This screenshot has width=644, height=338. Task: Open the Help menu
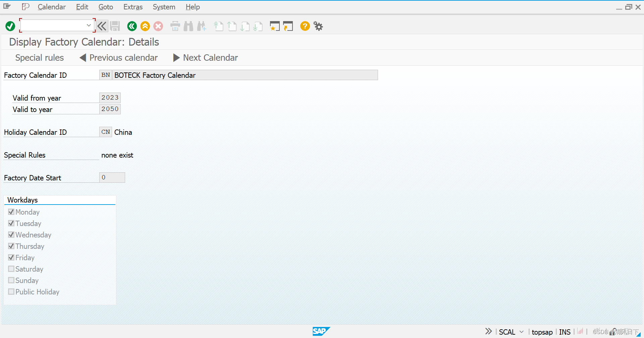(x=193, y=7)
